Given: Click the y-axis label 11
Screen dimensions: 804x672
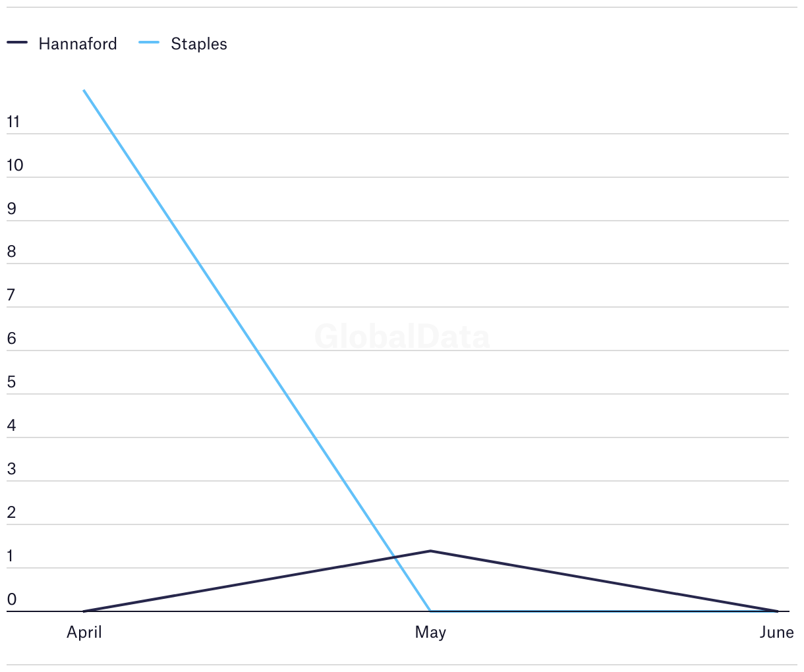Looking at the screenshot, I should pyautogui.click(x=13, y=122).
